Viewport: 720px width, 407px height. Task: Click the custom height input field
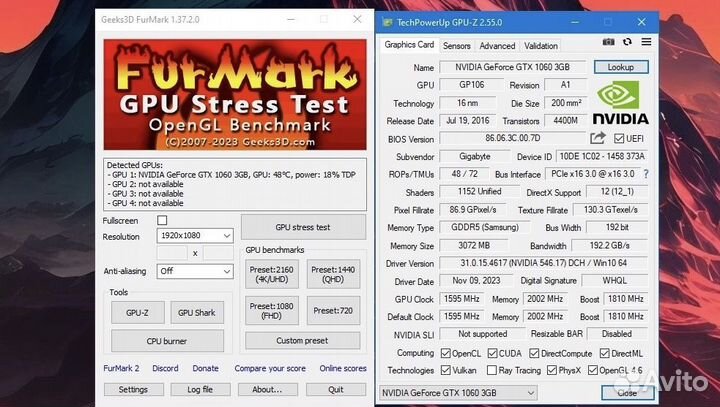(218, 253)
